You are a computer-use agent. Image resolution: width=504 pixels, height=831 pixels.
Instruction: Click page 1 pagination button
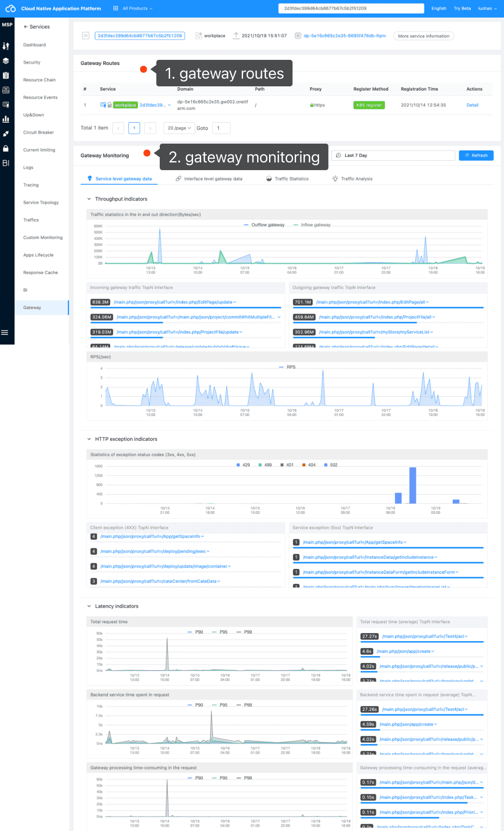(134, 128)
